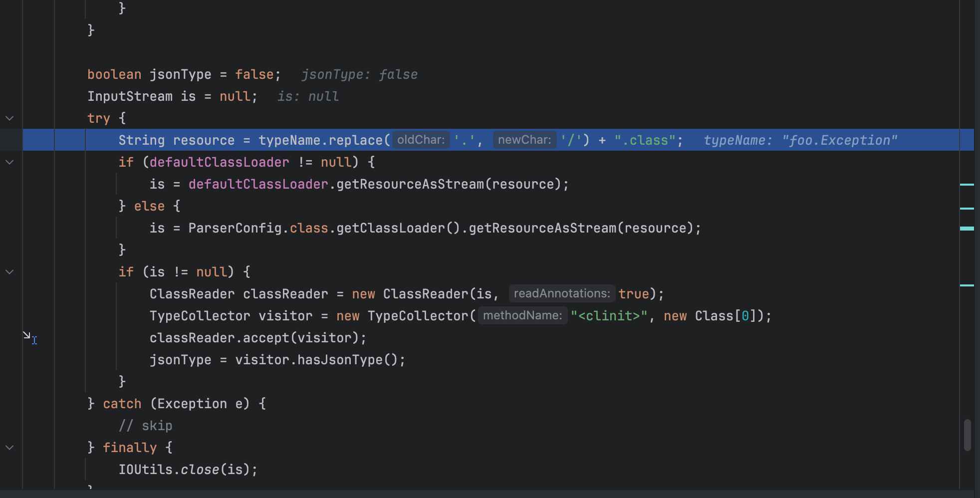Image resolution: width=980 pixels, height=498 pixels.
Task: Click the inline 'is: null' debug value
Action: (308, 96)
